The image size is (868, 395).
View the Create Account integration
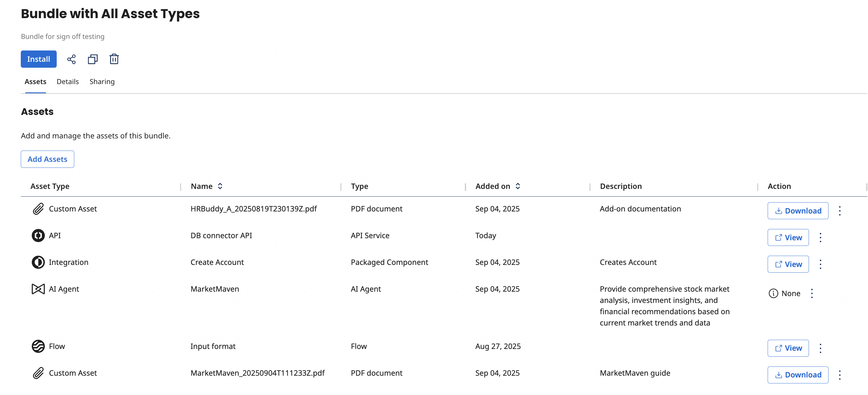788,265
